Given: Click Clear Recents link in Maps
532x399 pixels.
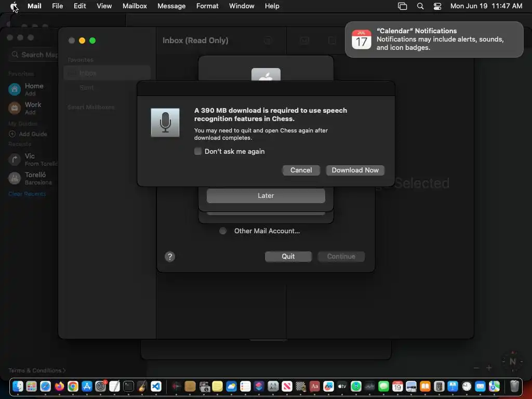Looking at the screenshot, I should (27, 194).
